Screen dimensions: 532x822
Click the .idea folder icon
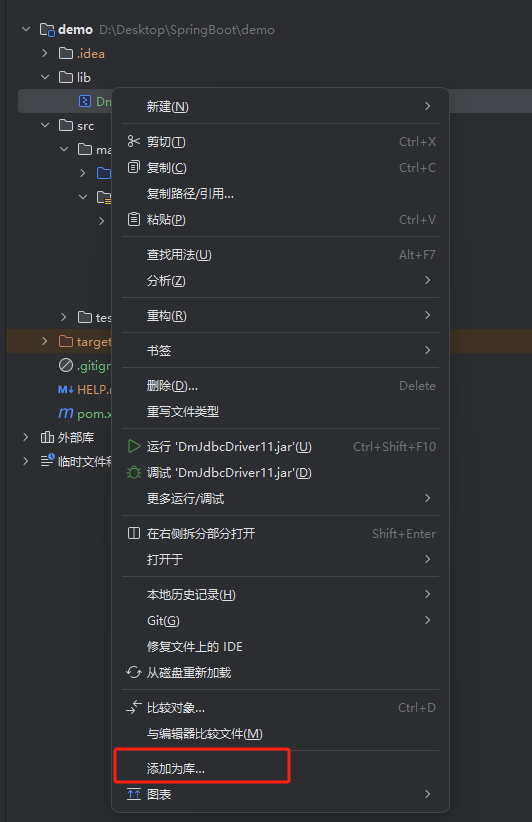click(66, 53)
